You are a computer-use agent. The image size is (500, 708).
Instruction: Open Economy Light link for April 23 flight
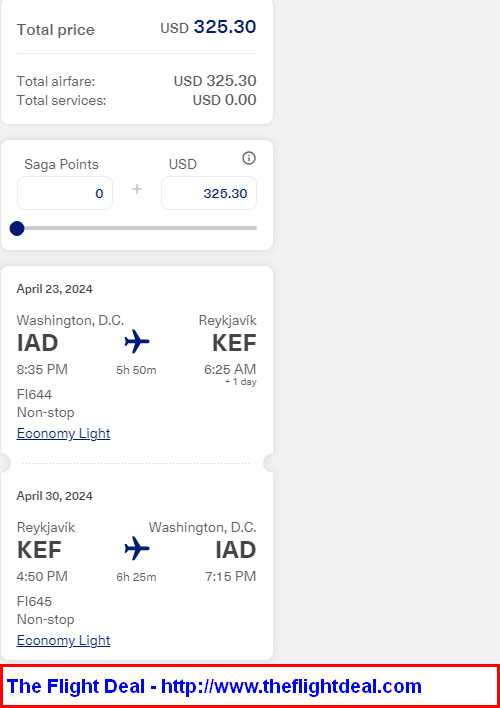[x=63, y=433]
